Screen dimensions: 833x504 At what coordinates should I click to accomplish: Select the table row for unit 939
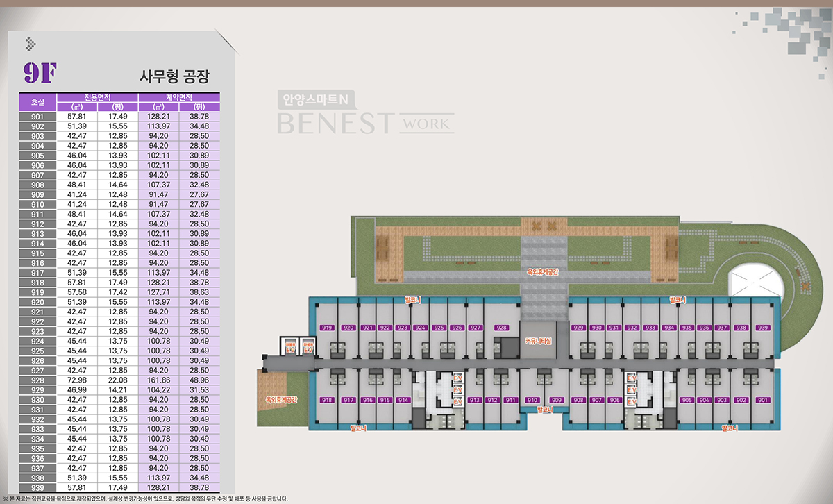pos(120,487)
